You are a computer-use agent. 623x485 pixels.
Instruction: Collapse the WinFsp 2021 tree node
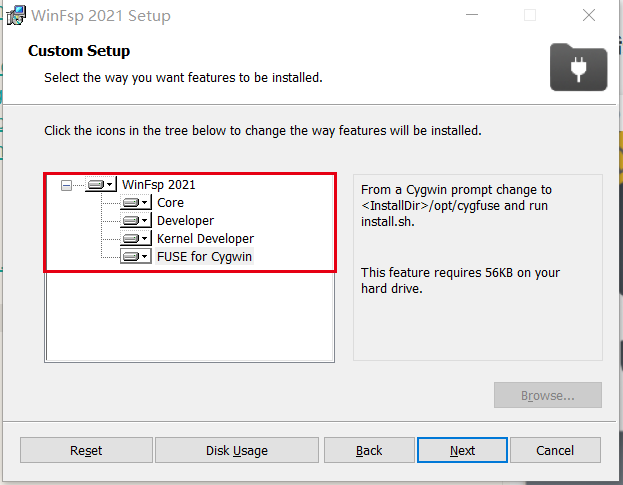(66, 185)
